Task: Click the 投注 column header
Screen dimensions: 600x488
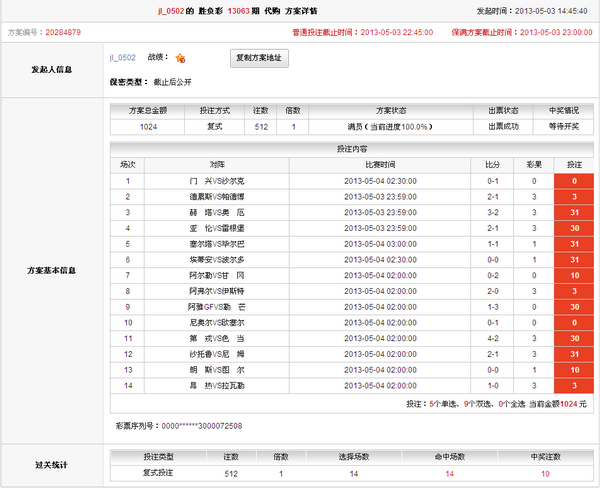Action: click(574, 163)
